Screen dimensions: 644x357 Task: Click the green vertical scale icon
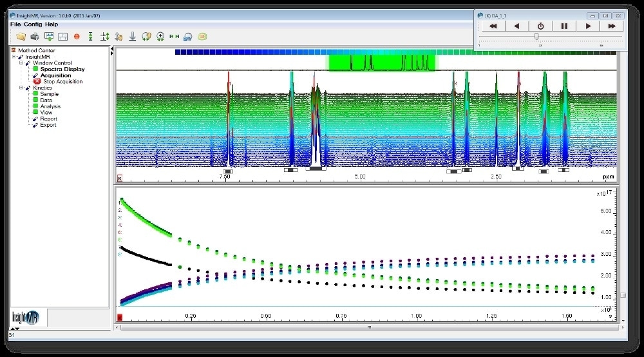(91, 37)
